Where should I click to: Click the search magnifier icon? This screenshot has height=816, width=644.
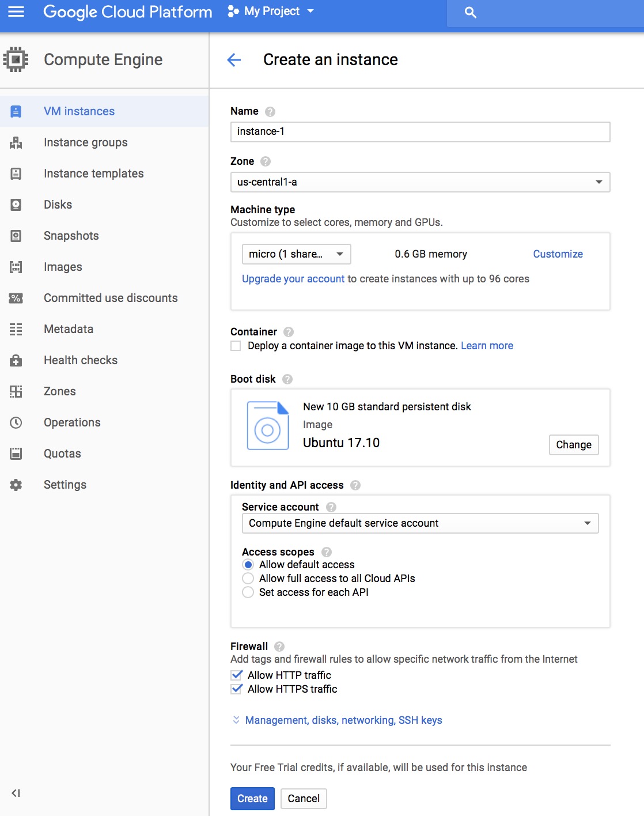tap(470, 13)
